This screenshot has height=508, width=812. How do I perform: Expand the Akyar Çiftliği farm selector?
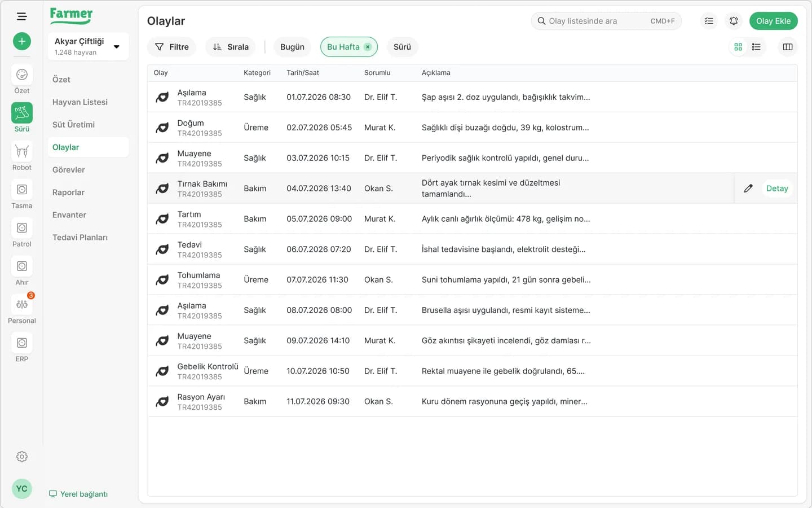[89, 46]
